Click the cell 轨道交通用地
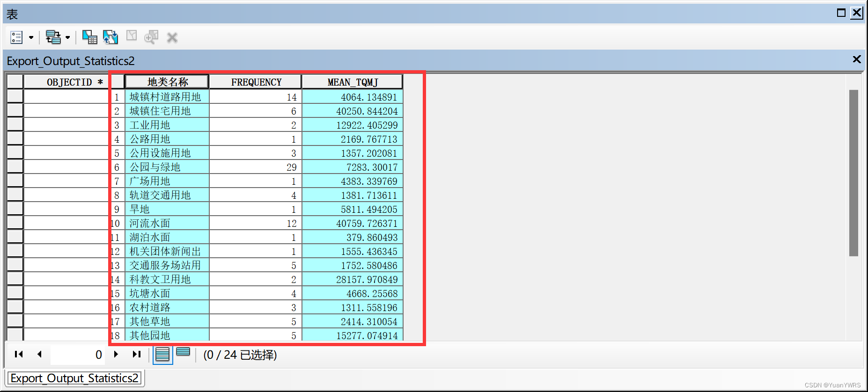868x392 pixels. click(167, 195)
